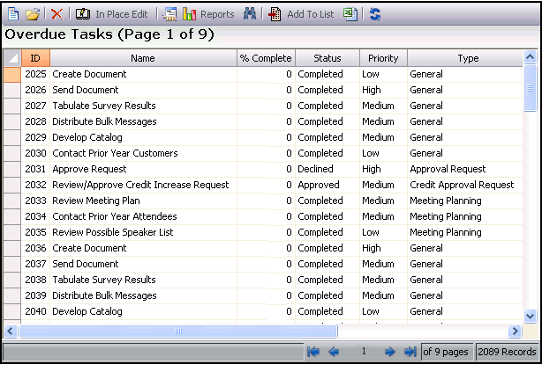Click the Open folder icon

pyautogui.click(x=33, y=14)
